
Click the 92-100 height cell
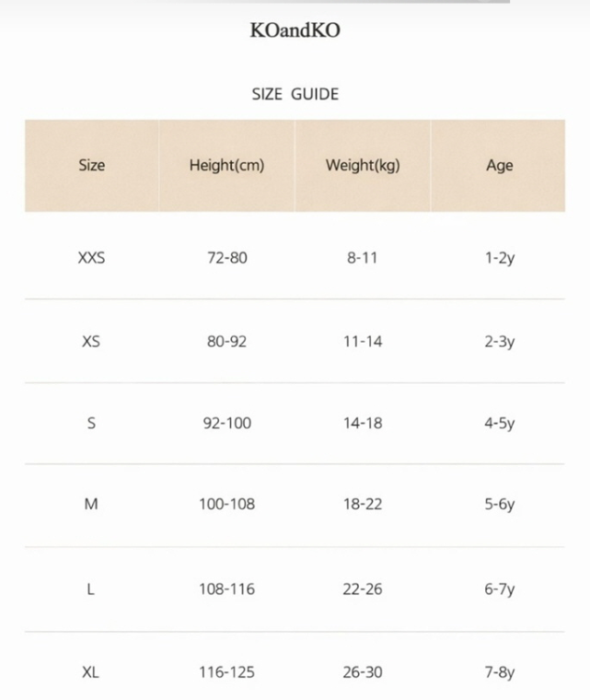(x=226, y=424)
